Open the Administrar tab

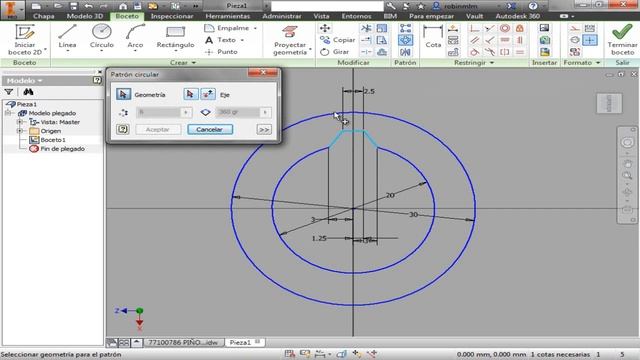tap(282, 16)
